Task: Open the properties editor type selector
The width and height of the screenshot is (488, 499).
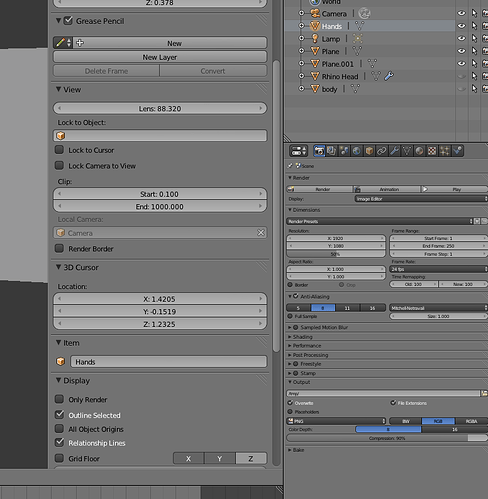Action: click(x=298, y=151)
